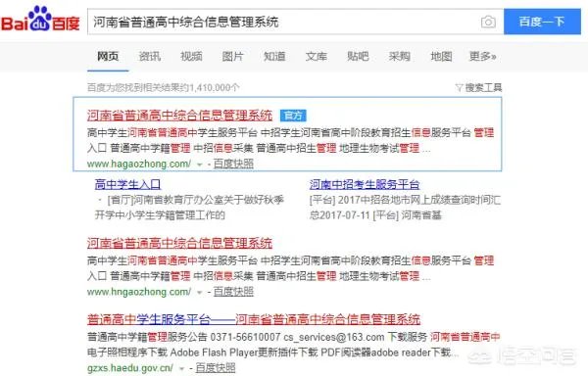Switch to the 地图 tab
The image size is (588, 376).
pyautogui.click(x=441, y=56)
